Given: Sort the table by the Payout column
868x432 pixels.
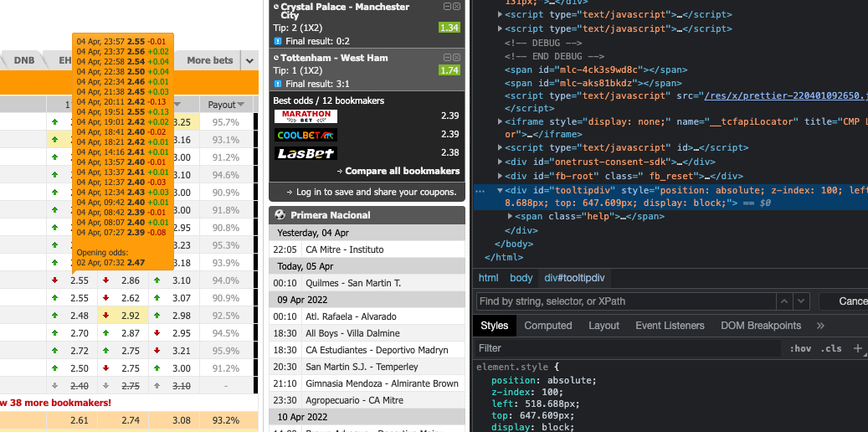Looking at the screenshot, I should point(226,104).
